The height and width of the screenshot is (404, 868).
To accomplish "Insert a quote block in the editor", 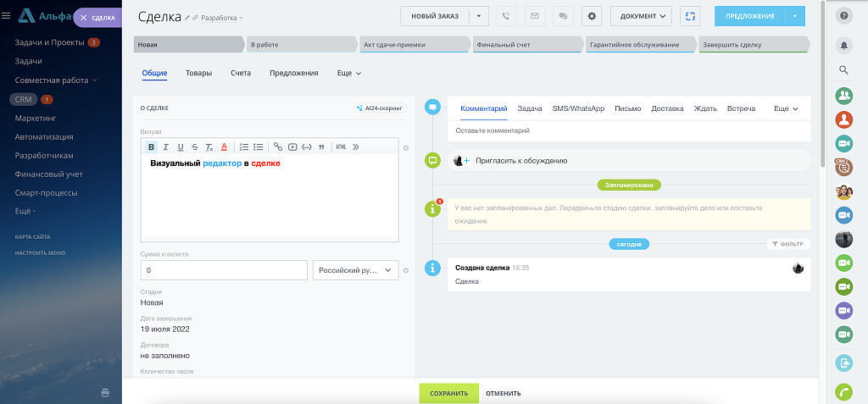I will [x=321, y=147].
